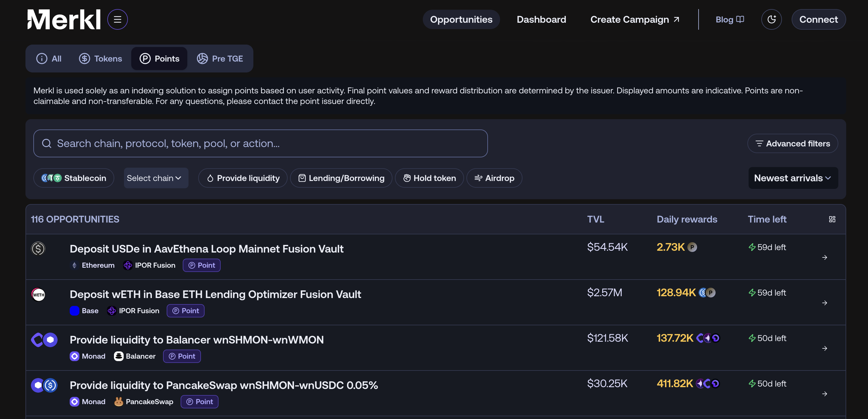Toggle dark/light theme moon icon
Viewport: 868px width, 419px height.
pyautogui.click(x=771, y=19)
